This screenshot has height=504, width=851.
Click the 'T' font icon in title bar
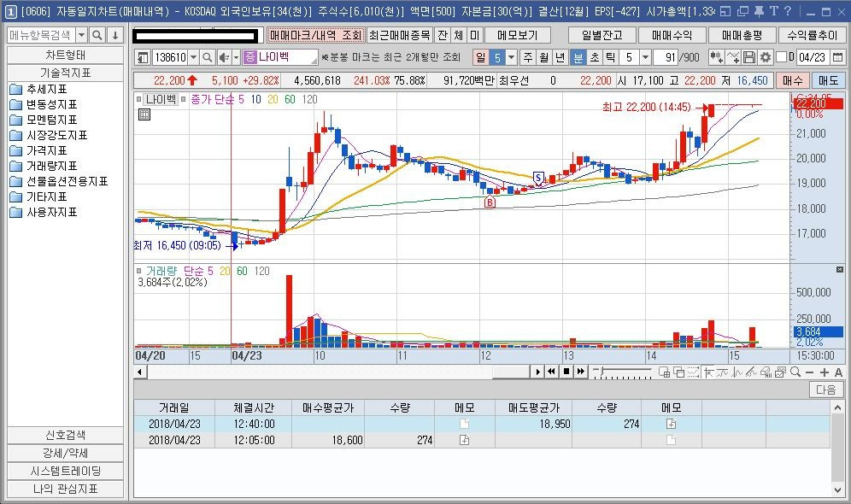773,11
